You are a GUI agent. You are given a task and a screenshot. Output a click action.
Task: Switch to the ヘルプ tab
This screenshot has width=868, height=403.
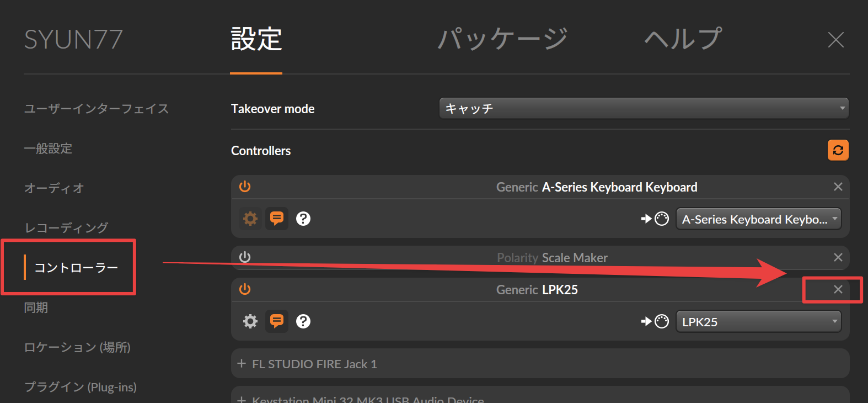click(x=683, y=39)
